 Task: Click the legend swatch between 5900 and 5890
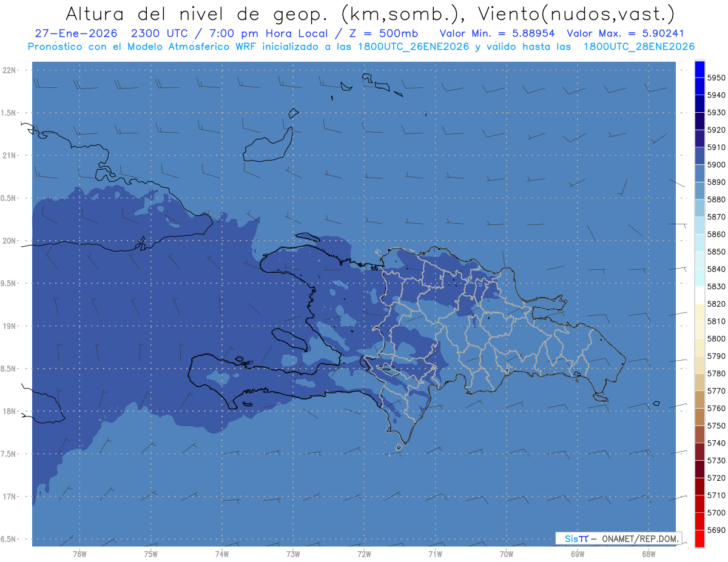[x=699, y=173]
